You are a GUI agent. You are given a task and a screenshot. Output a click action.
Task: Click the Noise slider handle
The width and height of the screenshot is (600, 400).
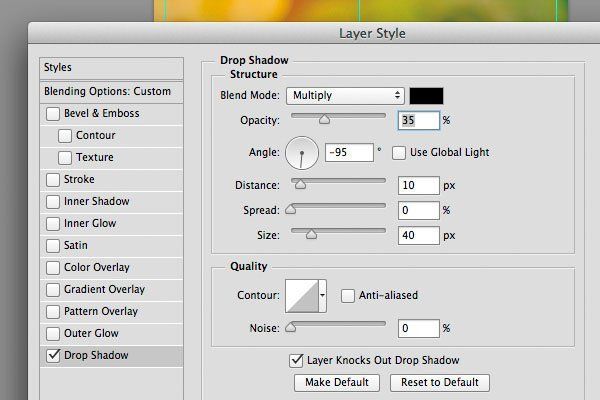291,327
